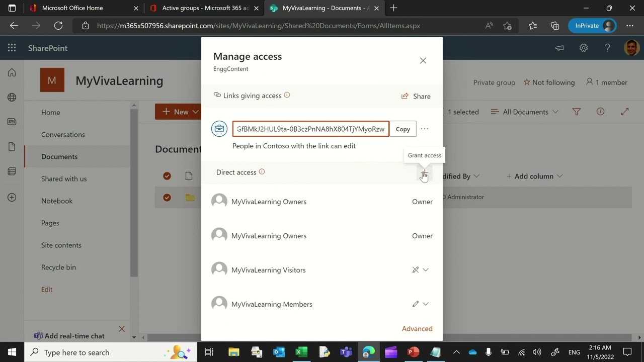The width and height of the screenshot is (644, 362).
Task: Open Outlook from the Windows taskbar
Action: [x=279, y=352]
